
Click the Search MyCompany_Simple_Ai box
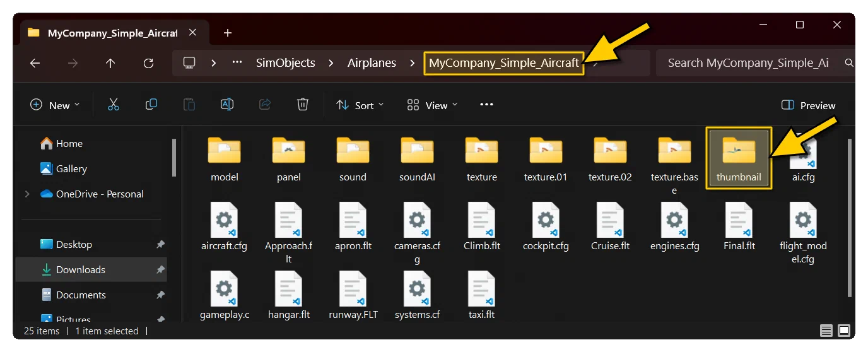pos(755,63)
